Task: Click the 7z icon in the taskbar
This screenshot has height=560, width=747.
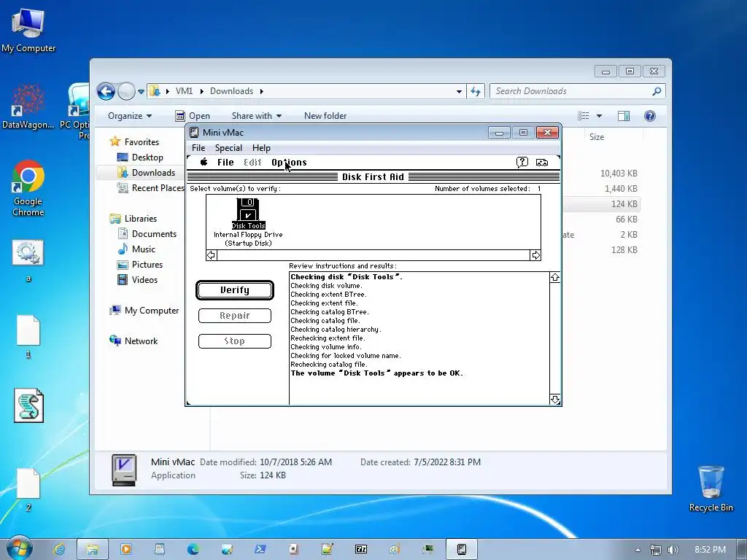Action: pyautogui.click(x=361, y=549)
